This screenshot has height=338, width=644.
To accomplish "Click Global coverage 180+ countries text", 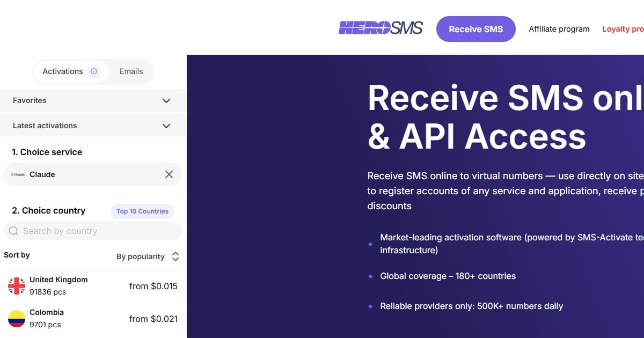I will [x=448, y=276].
